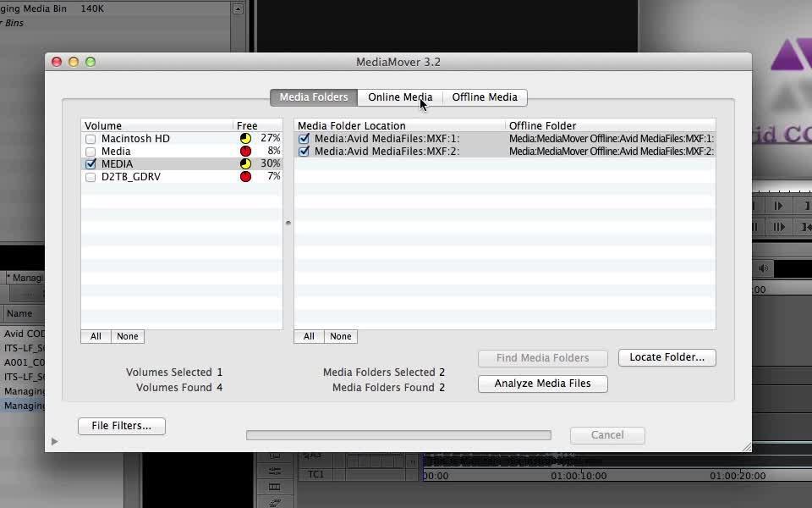Click the Macintosh HD free-space pie icon

(245, 138)
